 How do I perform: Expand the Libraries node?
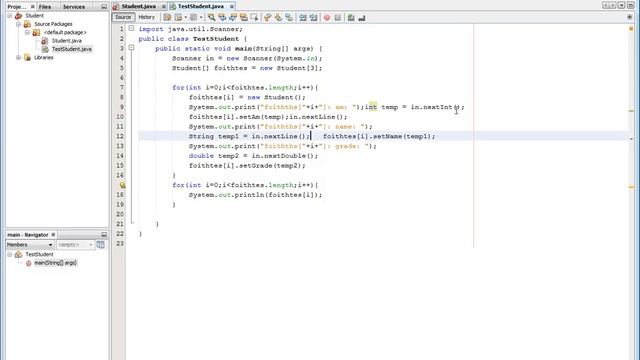[x=18, y=58]
